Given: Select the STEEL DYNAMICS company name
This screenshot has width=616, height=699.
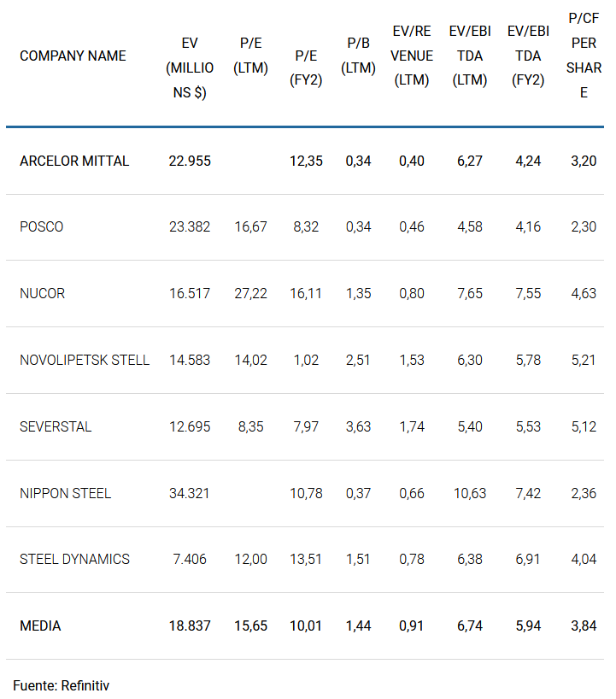Looking at the screenshot, I should 75,559.
